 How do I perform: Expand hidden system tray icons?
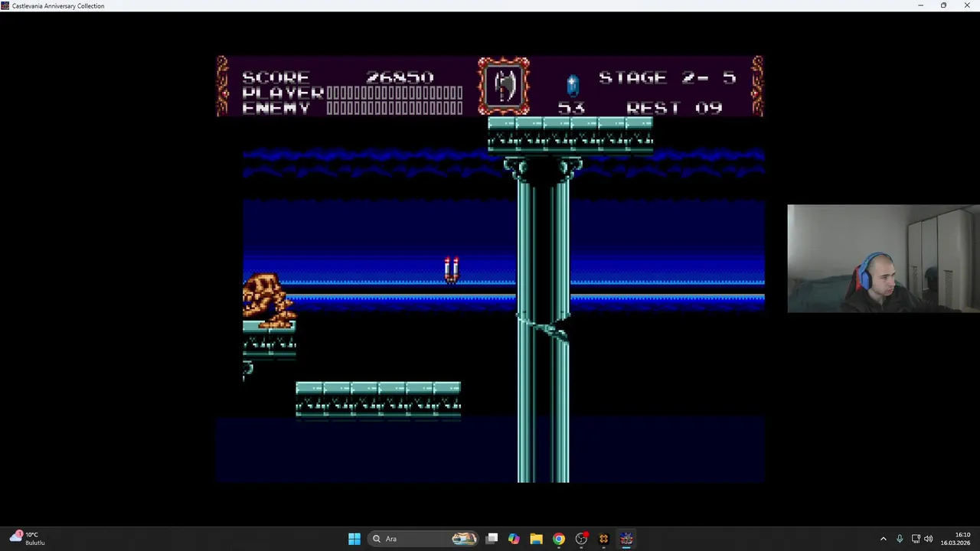[x=883, y=539]
